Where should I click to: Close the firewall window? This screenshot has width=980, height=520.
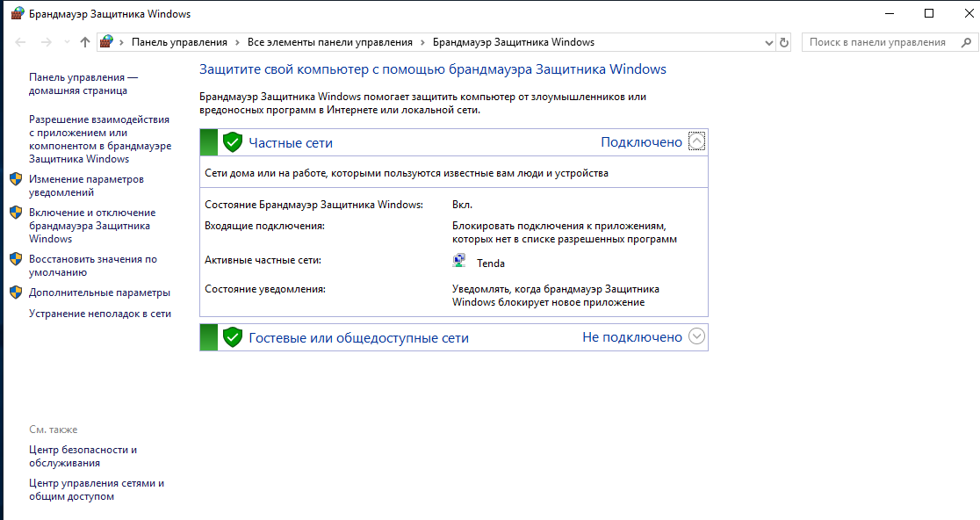[x=968, y=13]
